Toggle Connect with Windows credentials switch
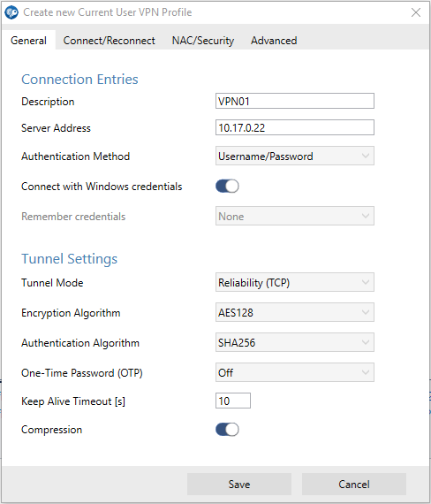The height and width of the screenshot is (504, 431). (x=227, y=186)
